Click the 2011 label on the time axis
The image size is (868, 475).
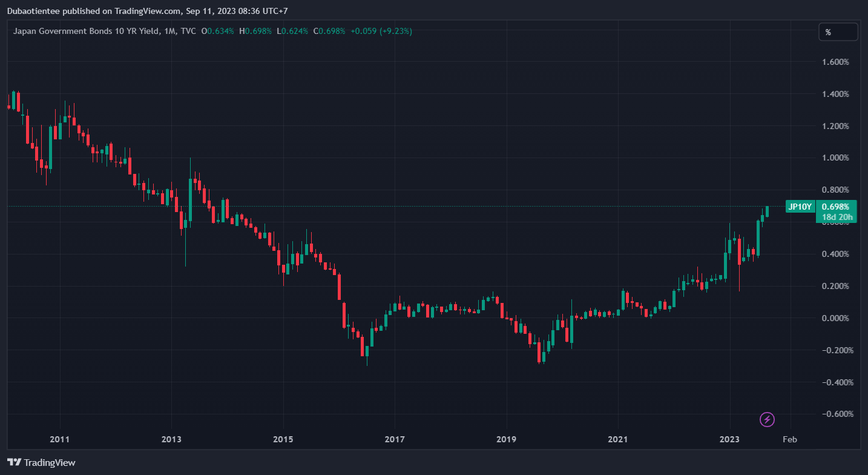pyautogui.click(x=59, y=439)
